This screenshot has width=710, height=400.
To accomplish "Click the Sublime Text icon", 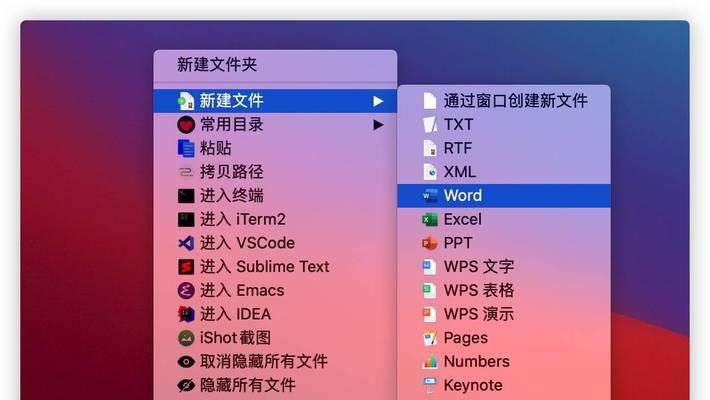I will tap(186, 267).
